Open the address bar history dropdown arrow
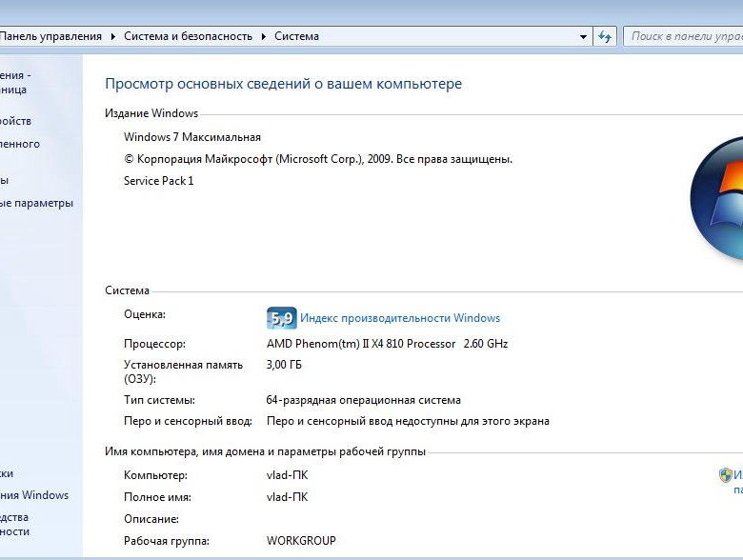 (584, 37)
